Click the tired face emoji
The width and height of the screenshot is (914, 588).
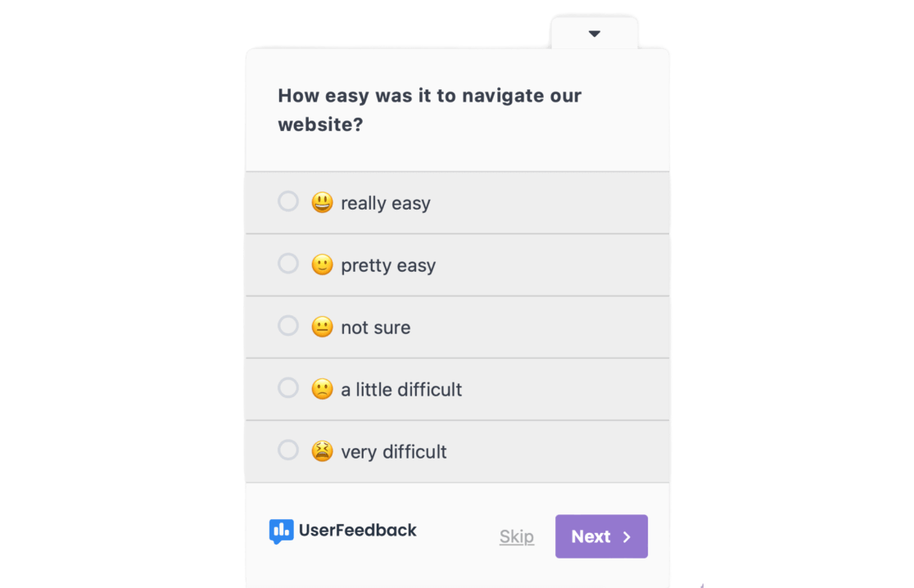(x=322, y=451)
